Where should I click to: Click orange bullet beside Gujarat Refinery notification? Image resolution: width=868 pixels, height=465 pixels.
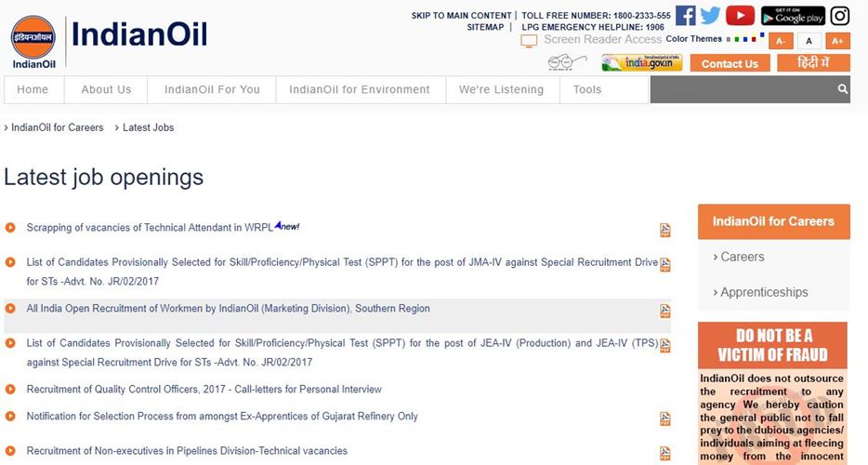(10, 416)
